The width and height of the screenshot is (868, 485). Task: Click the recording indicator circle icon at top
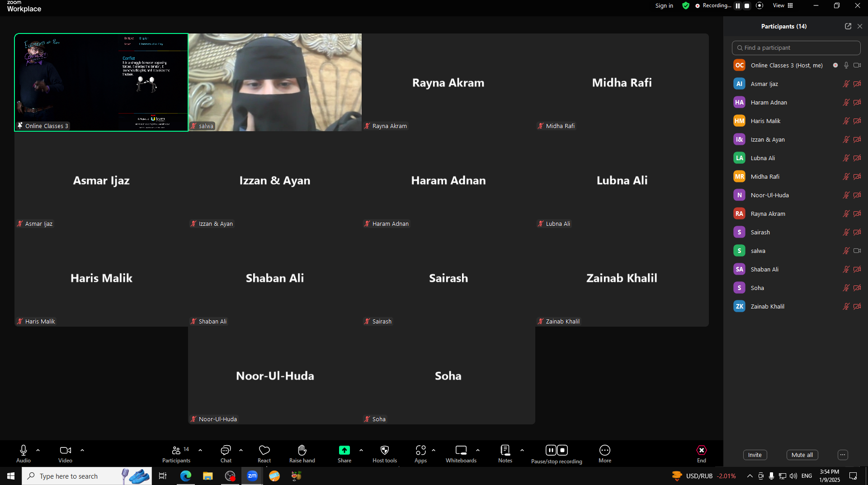click(759, 5)
